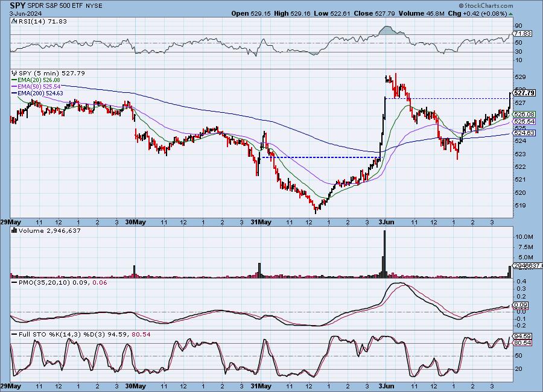
Task: Click the 10 level on RSI axis
Action: point(518,60)
